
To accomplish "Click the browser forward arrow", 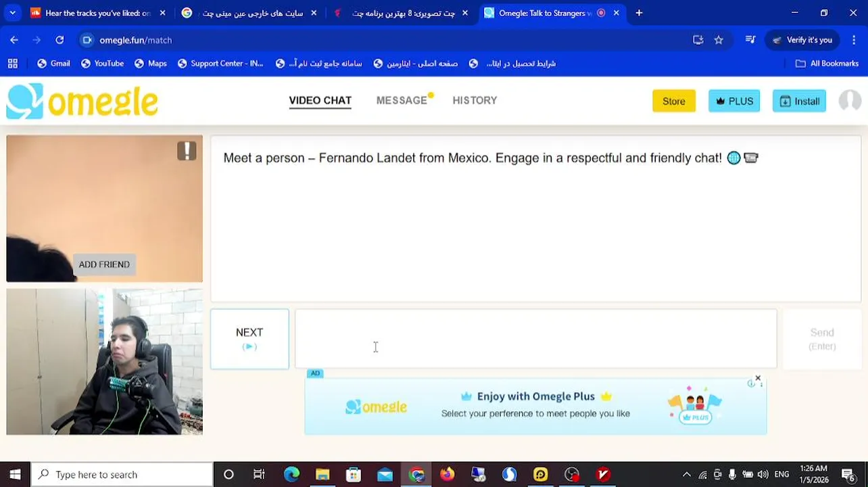I will click(37, 40).
